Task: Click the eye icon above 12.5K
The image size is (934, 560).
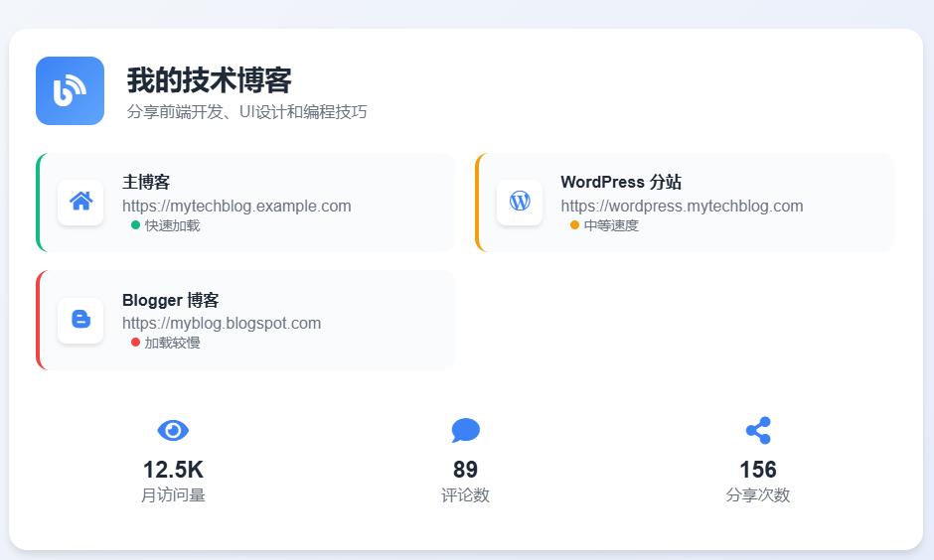Action: tap(173, 430)
